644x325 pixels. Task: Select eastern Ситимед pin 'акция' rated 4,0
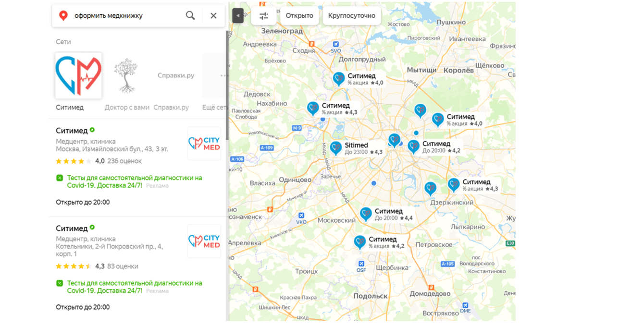pos(437,119)
